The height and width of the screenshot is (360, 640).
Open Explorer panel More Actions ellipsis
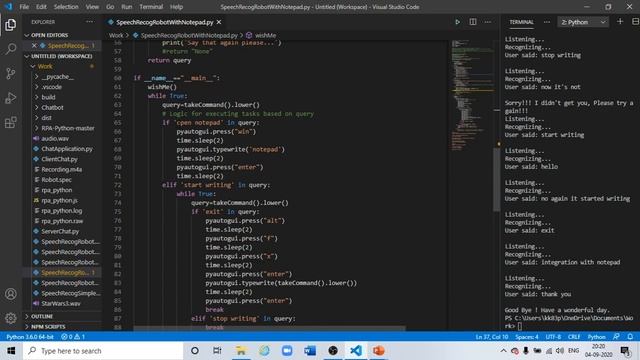[89, 22]
